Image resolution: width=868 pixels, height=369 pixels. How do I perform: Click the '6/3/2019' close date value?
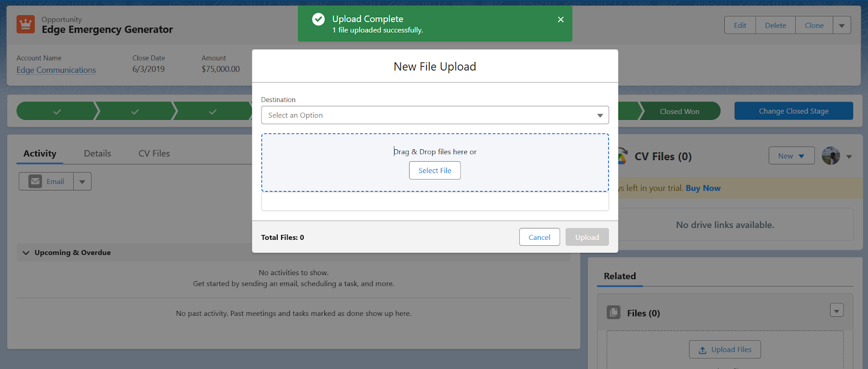(149, 69)
